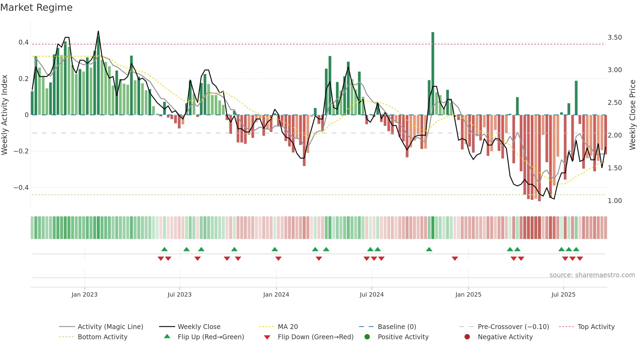Click the −0.2 activity axis tick
This screenshot has width=644, height=362.
coord(21,151)
